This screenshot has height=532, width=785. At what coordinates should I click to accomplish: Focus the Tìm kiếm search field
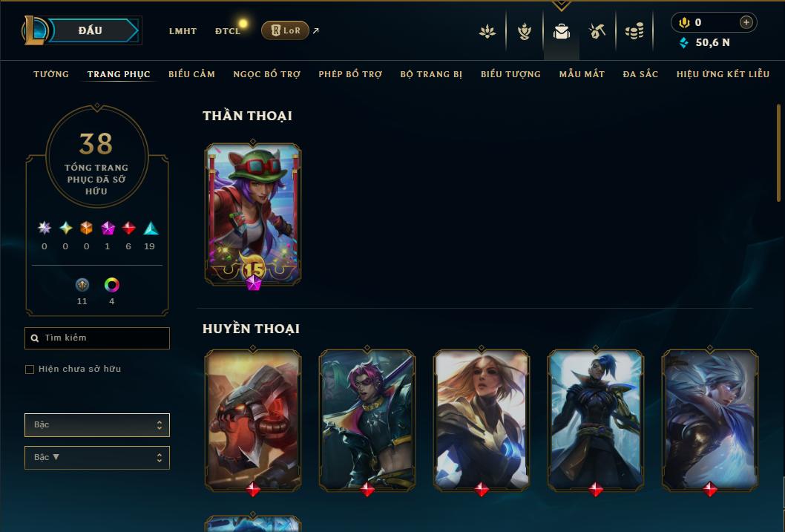tap(97, 338)
